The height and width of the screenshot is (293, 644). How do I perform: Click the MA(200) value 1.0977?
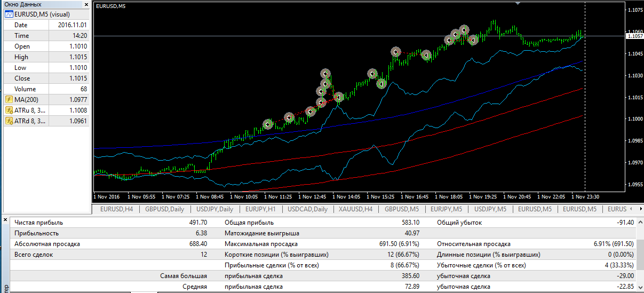77,100
